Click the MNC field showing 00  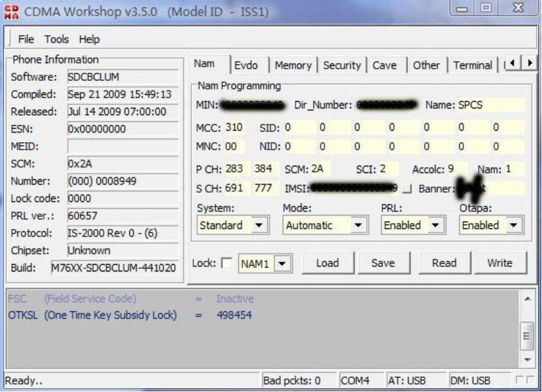[x=235, y=147]
